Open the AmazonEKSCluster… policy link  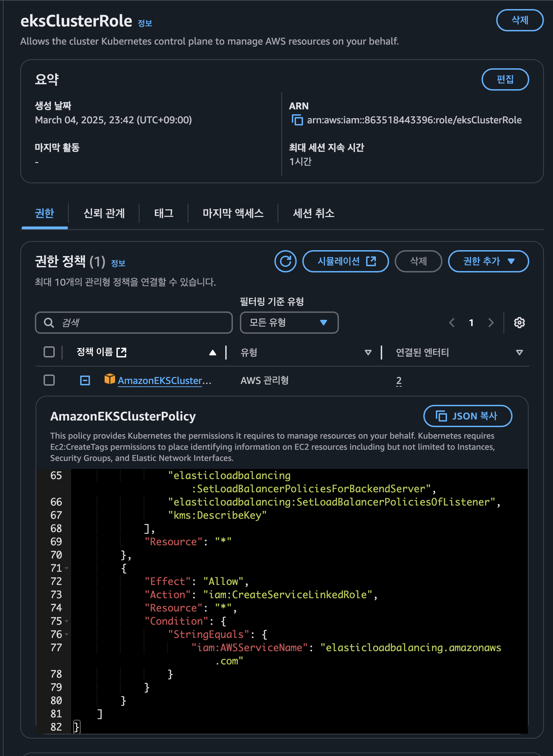coord(164,380)
